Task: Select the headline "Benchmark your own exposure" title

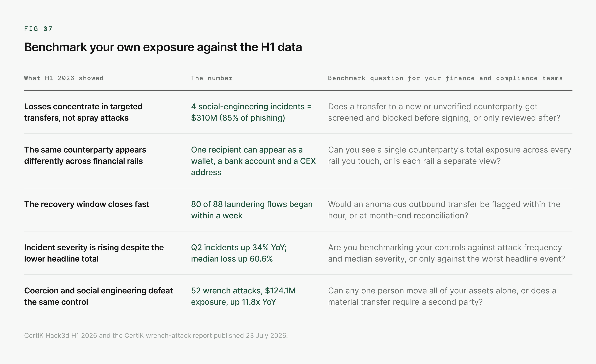Action: 163,47
